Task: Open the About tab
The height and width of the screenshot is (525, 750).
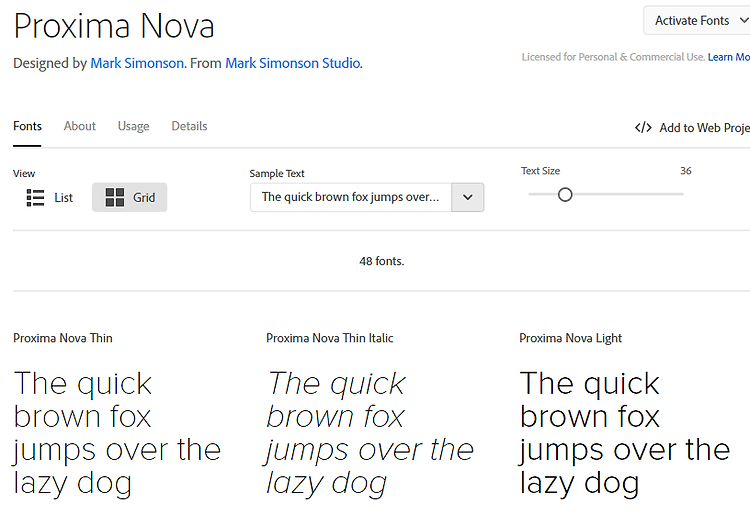Action: pyautogui.click(x=80, y=126)
